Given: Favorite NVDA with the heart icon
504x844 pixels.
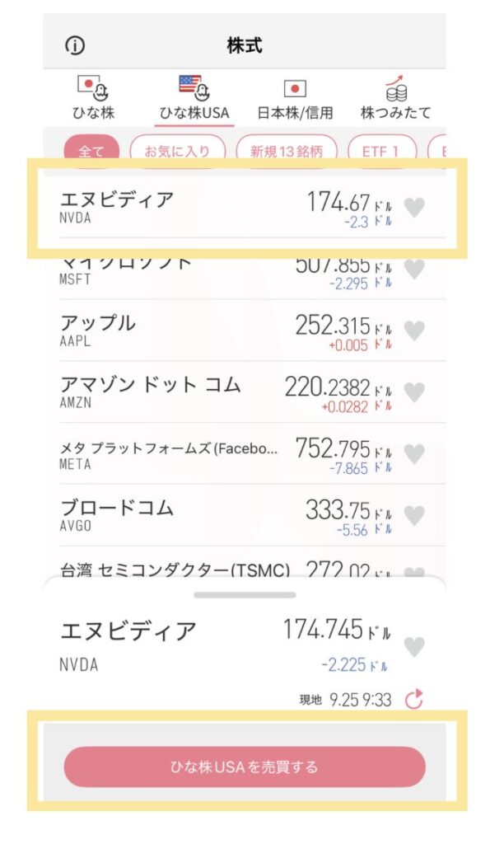Looking at the screenshot, I should (x=414, y=208).
